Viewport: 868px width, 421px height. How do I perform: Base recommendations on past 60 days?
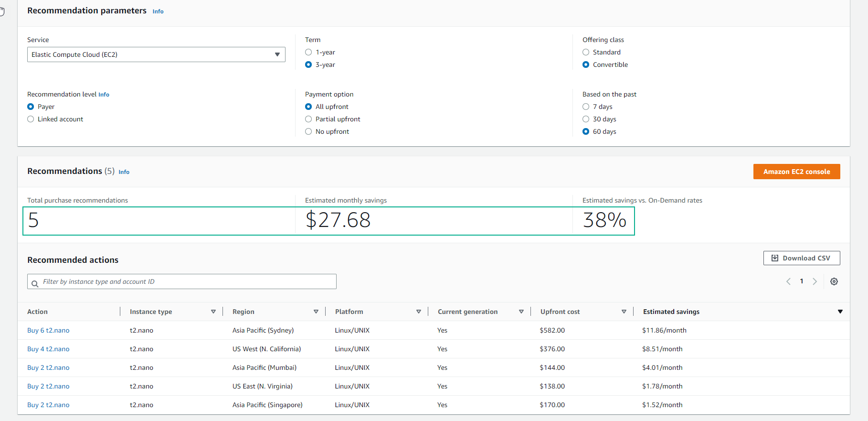(x=586, y=131)
